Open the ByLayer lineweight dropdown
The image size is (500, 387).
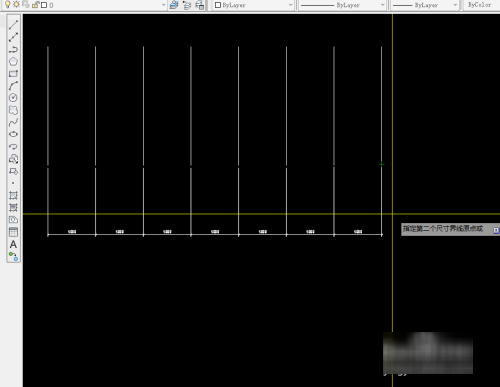[x=425, y=5]
